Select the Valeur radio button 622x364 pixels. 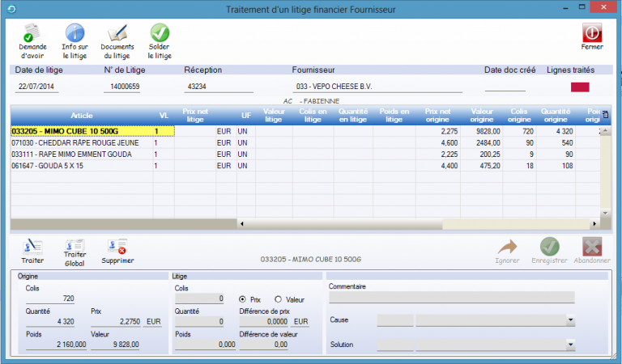(279, 298)
